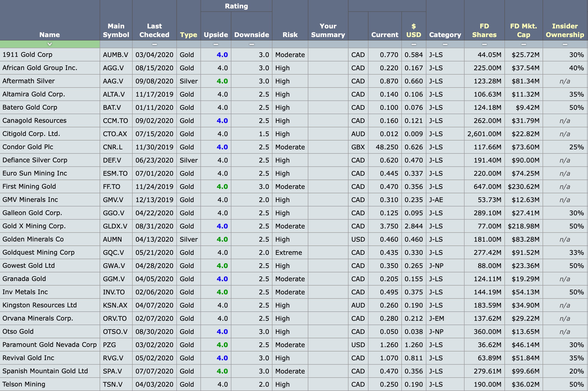
Task: Click the sort dash under FD Mkt. Cap
Action: click(524, 44)
